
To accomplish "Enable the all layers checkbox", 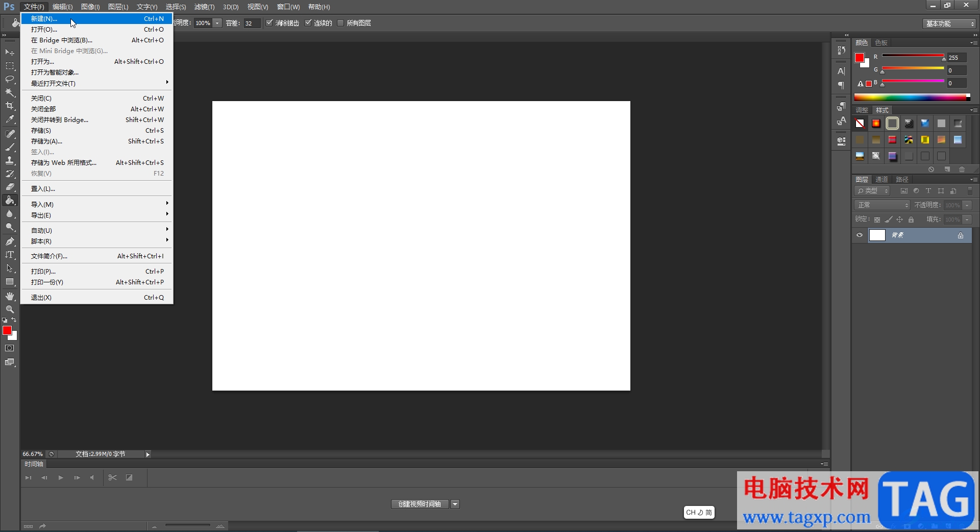I will click(340, 22).
